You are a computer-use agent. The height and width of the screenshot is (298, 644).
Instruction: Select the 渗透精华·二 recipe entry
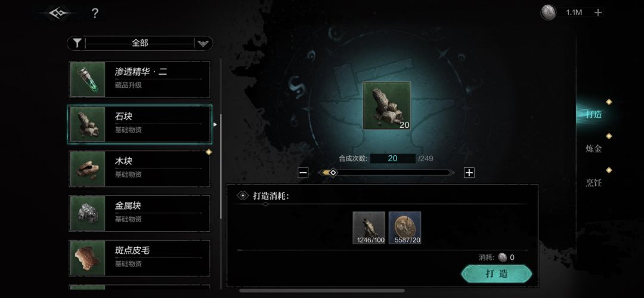tap(140, 79)
